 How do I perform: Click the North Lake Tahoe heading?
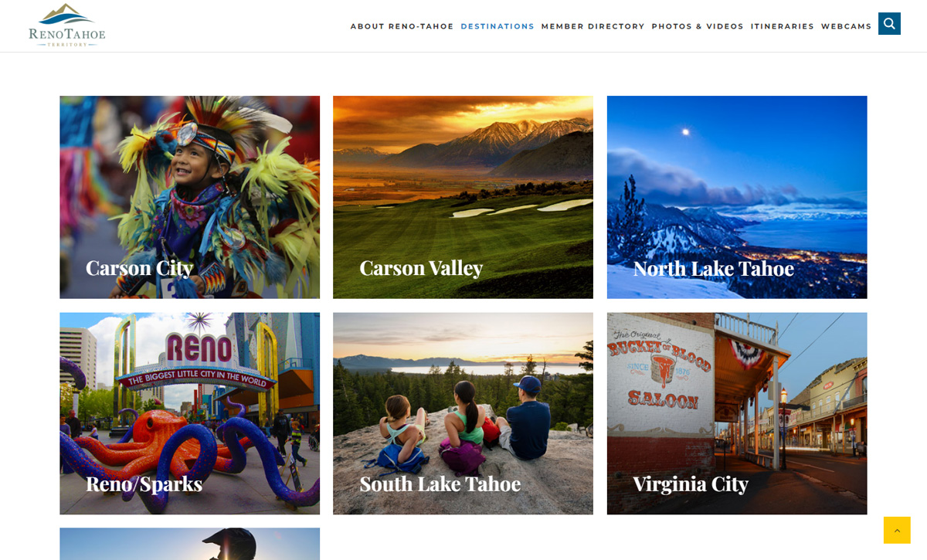[713, 268]
